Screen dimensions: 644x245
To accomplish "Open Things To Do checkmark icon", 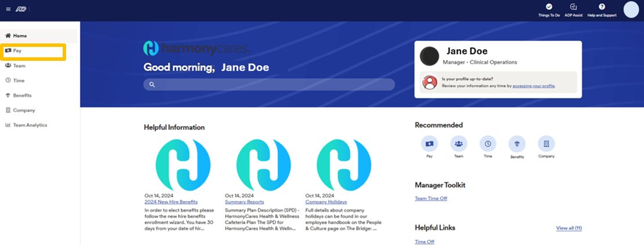I will 549,7.
